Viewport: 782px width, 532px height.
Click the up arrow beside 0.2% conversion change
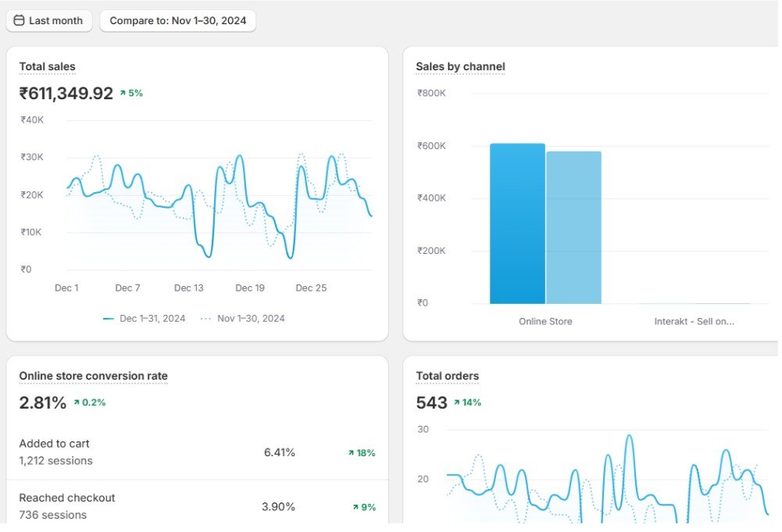pos(77,402)
